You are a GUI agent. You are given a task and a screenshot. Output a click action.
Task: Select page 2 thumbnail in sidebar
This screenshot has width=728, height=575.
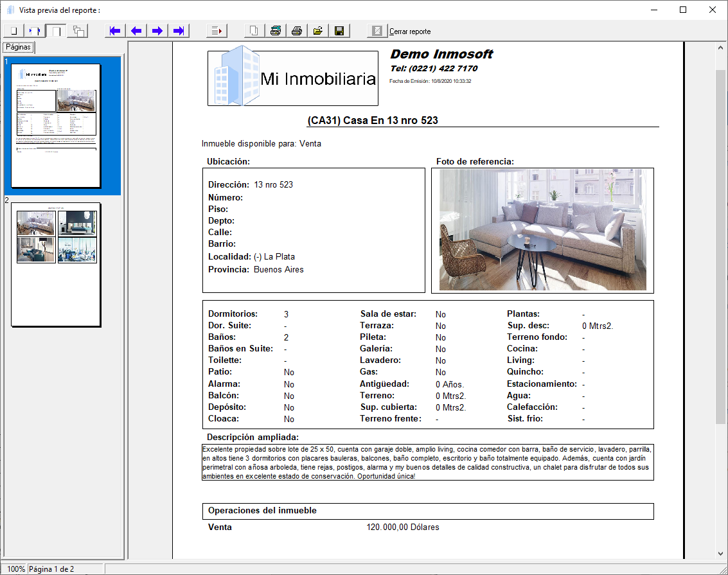[55, 265]
